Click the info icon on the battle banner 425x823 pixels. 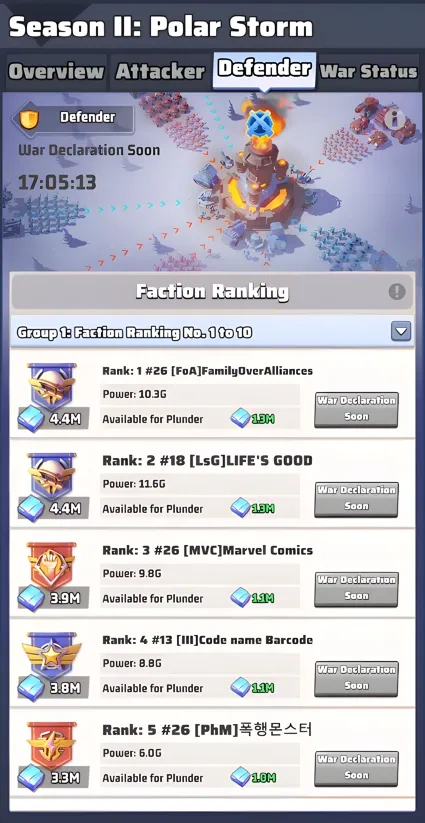point(395,119)
